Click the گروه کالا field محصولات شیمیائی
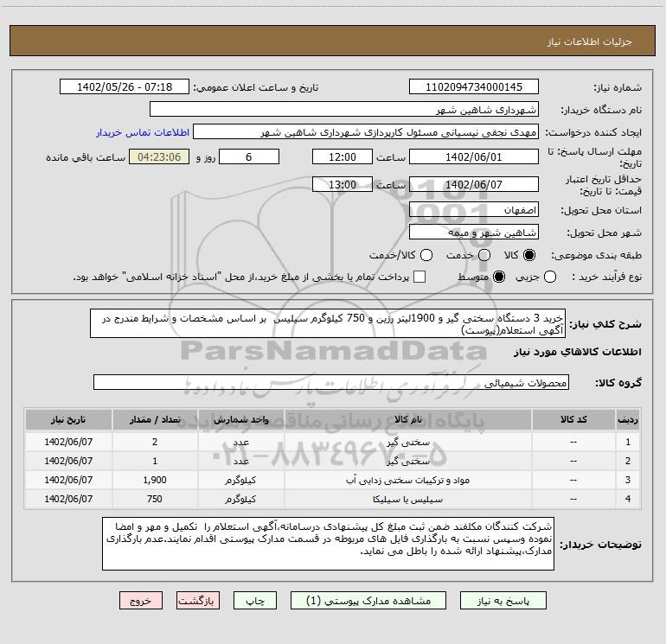Image resolution: width=666 pixels, height=644 pixels. coord(331,382)
